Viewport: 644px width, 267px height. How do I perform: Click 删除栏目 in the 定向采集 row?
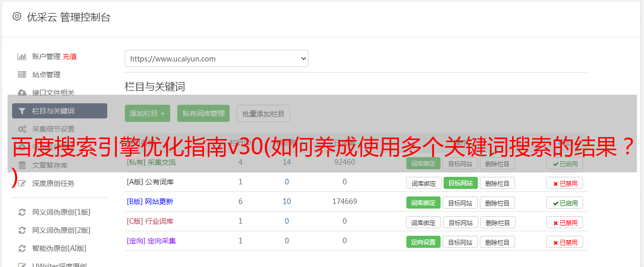(x=497, y=242)
